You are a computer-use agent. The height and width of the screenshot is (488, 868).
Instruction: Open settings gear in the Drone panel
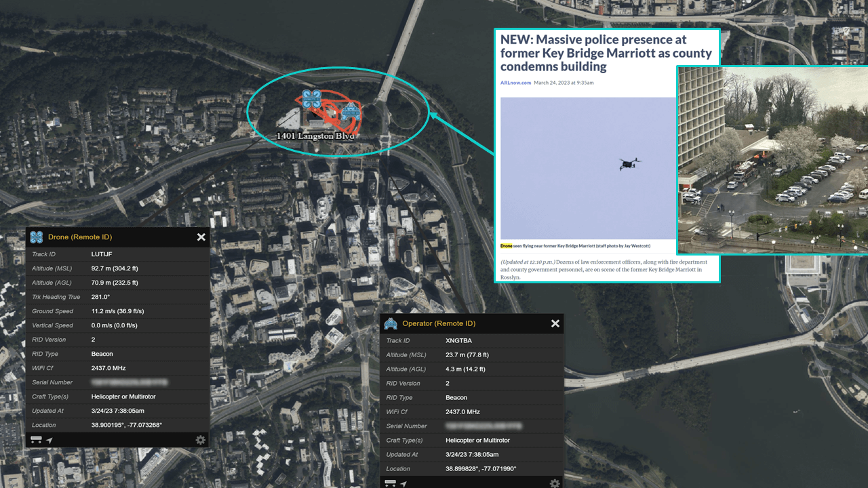pyautogui.click(x=201, y=440)
